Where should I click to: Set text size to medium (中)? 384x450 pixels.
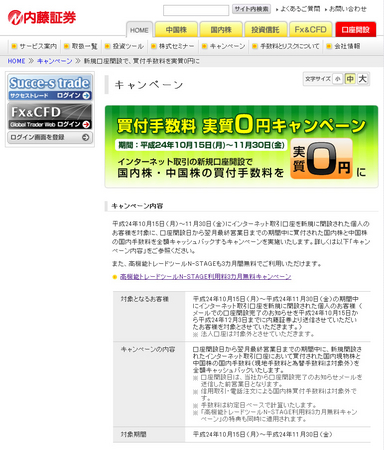(x=350, y=79)
